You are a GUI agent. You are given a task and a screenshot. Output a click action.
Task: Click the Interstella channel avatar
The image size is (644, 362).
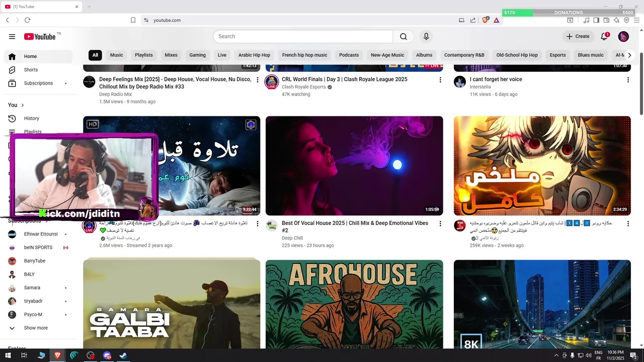pos(460,82)
